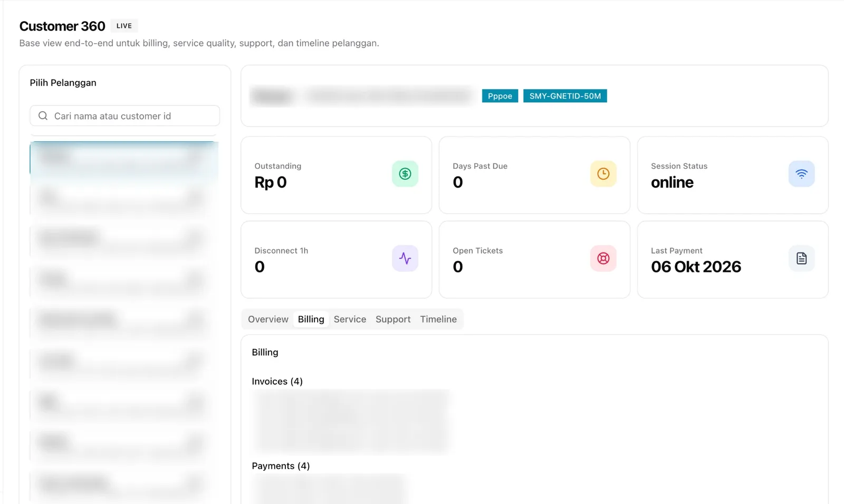This screenshot has height=504, width=844.
Task: Click the 'Last Payment' label
Action: (677, 251)
